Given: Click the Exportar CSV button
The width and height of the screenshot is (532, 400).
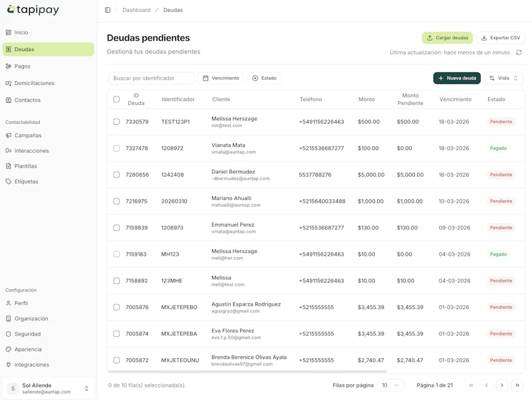Looking at the screenshot, I should (x=501, y=38).
